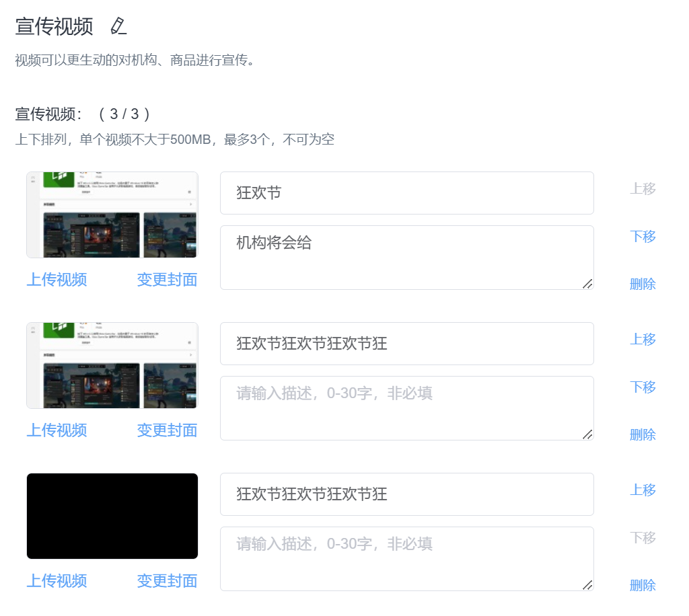This screenshot has height=616, width=689.
Task: Move the third video up with 上移
Action: [643, 490]
